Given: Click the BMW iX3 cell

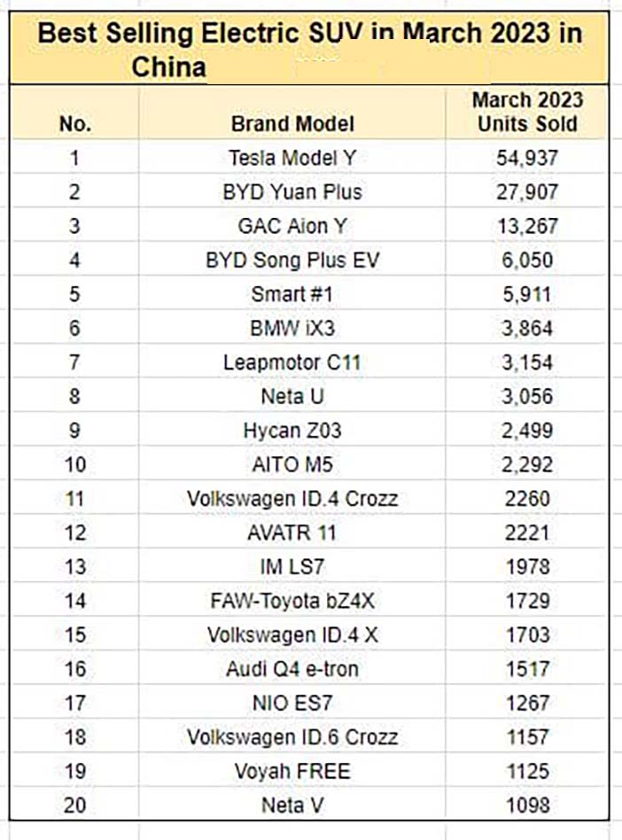Looking at the screenshot, I should click(292, 328).
